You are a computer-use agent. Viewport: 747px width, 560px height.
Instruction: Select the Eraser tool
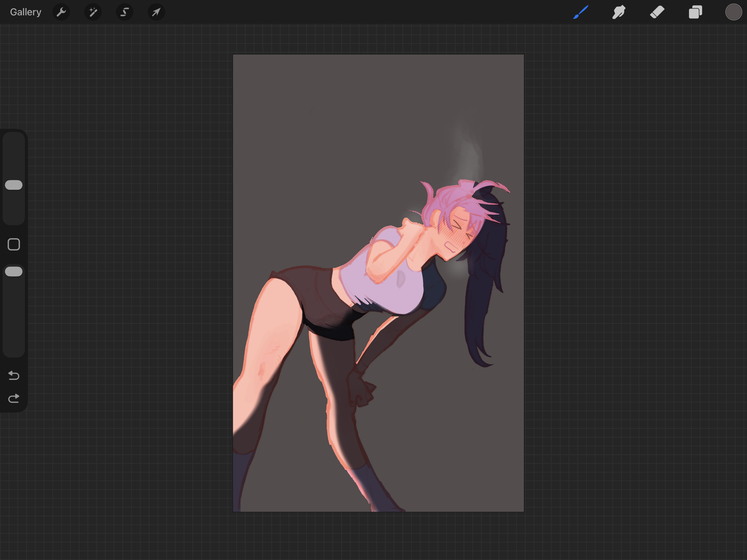[657, 12]
